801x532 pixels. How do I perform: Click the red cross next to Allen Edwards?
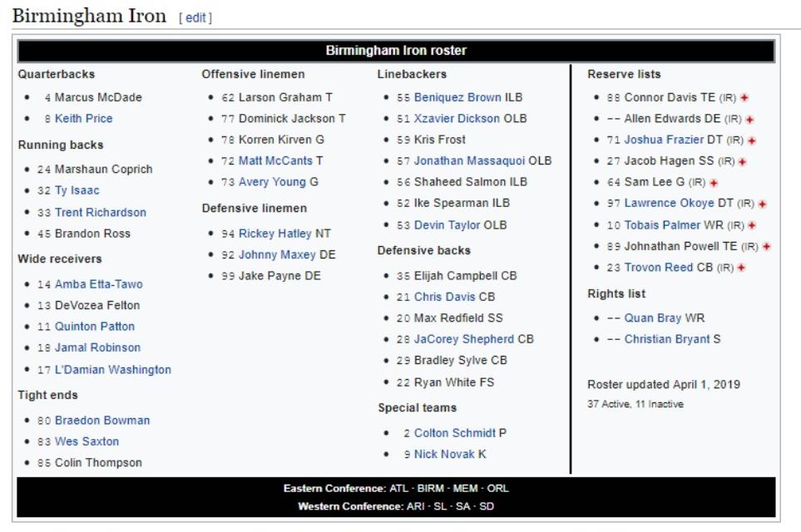point(749,120)
